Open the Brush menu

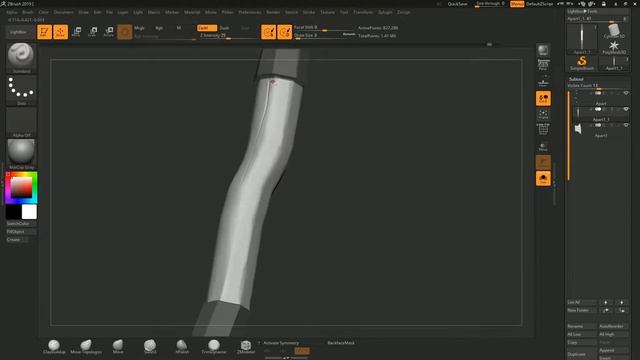28,12
